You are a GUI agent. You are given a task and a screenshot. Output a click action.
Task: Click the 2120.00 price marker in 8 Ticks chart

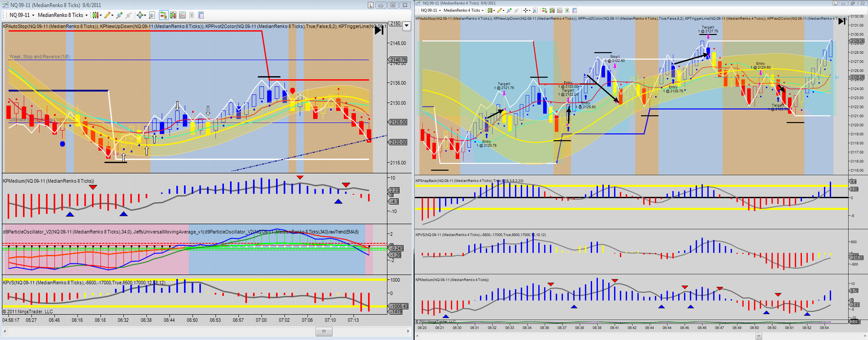point(398,142)
